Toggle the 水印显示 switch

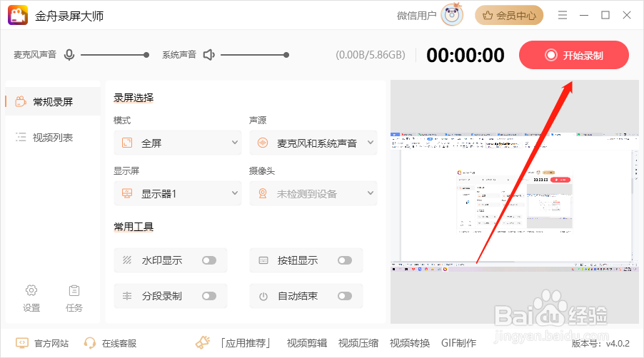coord(209,260)
